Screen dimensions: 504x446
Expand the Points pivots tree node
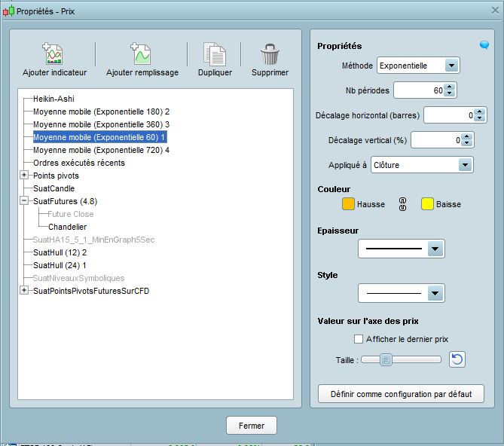24,175
